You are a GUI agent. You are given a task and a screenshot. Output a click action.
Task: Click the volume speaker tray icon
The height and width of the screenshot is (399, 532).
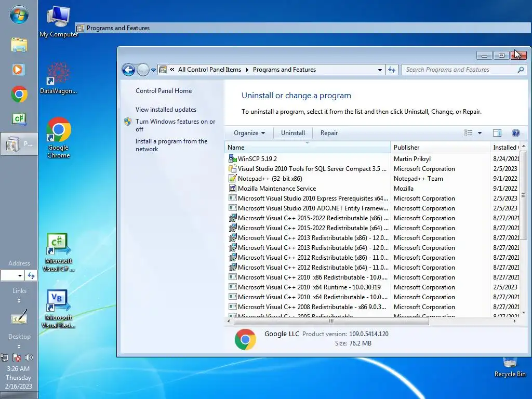29,357
